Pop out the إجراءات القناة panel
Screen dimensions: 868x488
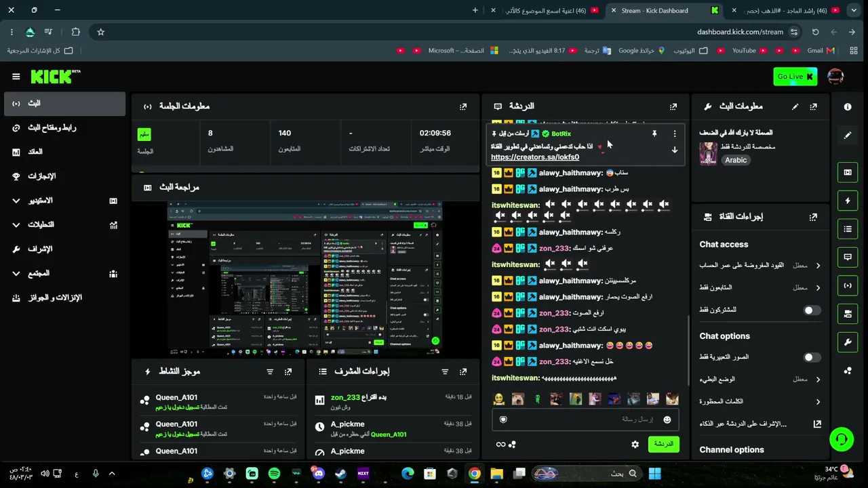click(813, 217)
